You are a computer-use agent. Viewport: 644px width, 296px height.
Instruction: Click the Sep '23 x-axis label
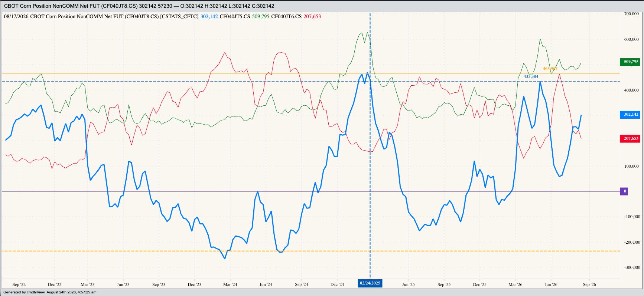click(x=159, y=285)
